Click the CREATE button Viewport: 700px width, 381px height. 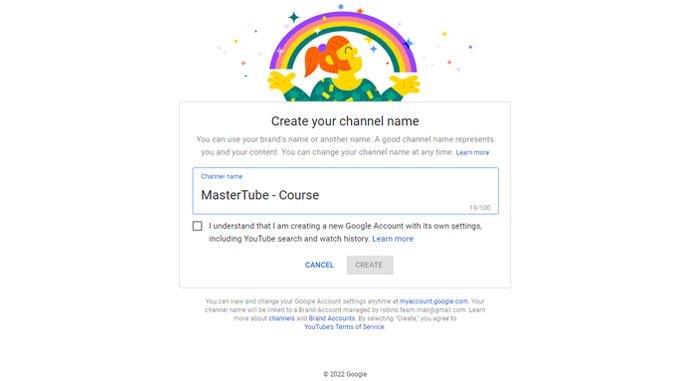tap(370, 265)
